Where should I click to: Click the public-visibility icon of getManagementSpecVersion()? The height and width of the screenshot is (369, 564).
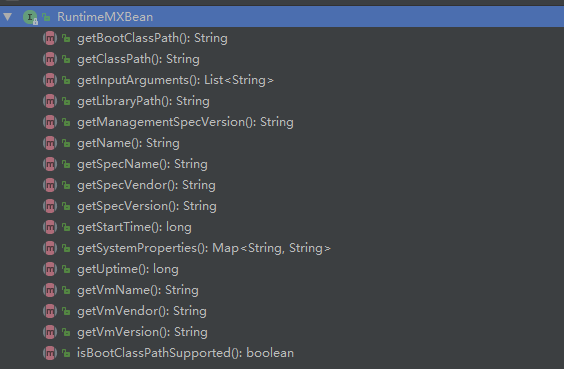click(x=66, y=122)
